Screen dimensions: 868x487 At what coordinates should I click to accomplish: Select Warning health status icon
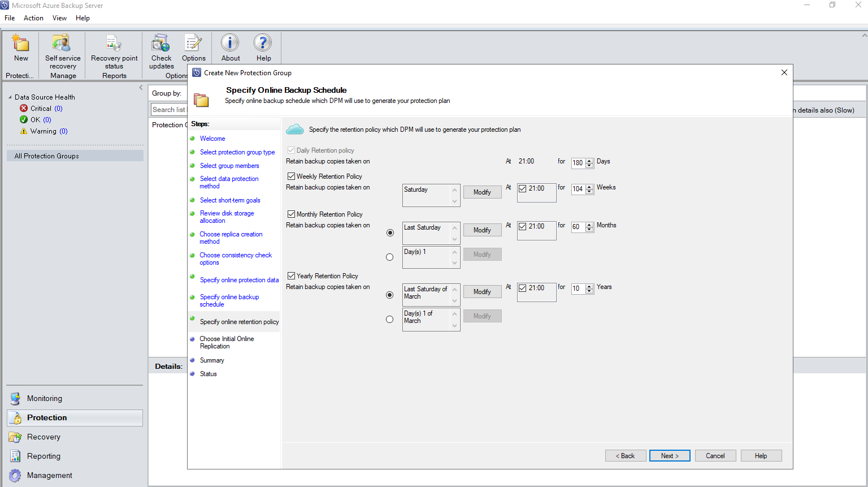tap(24, 131)
